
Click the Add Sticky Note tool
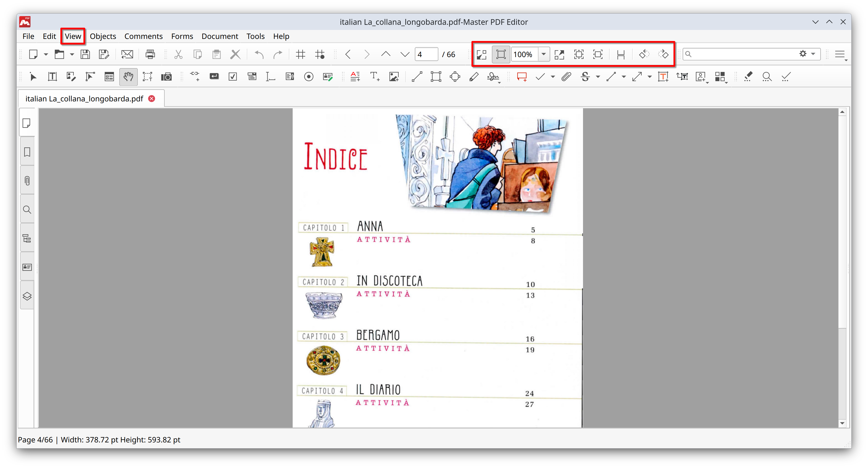click(522, 77)
